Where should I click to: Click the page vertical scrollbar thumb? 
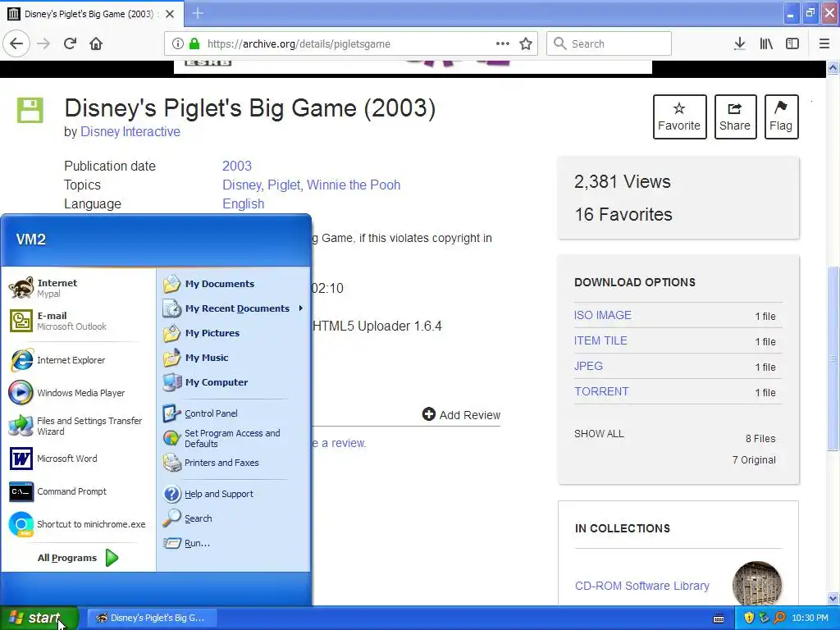click(833, 358)
